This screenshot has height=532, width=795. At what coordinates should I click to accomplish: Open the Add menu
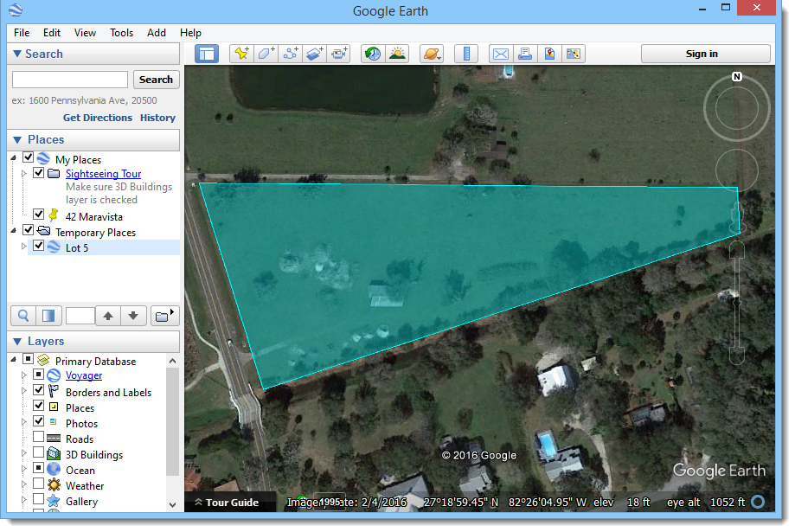click(157, 33)
